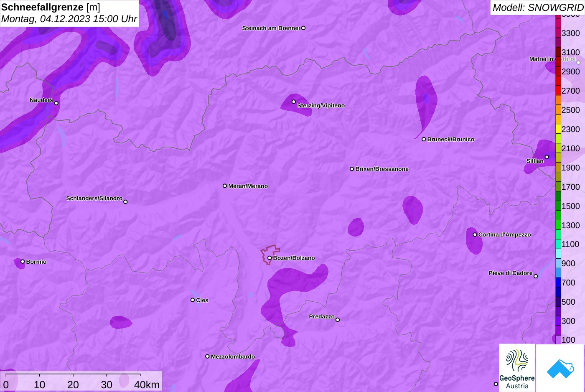Viewport: 585px width, 392px height.
Task: Click the blue arrow cloud logo
Action: click(560, 369)
